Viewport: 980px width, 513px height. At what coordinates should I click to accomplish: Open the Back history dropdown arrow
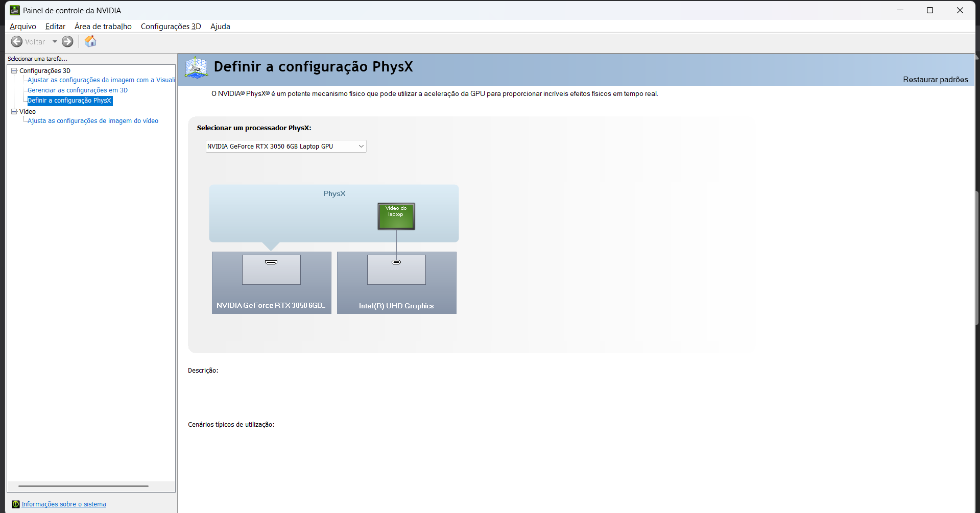(x=55, y=42)
